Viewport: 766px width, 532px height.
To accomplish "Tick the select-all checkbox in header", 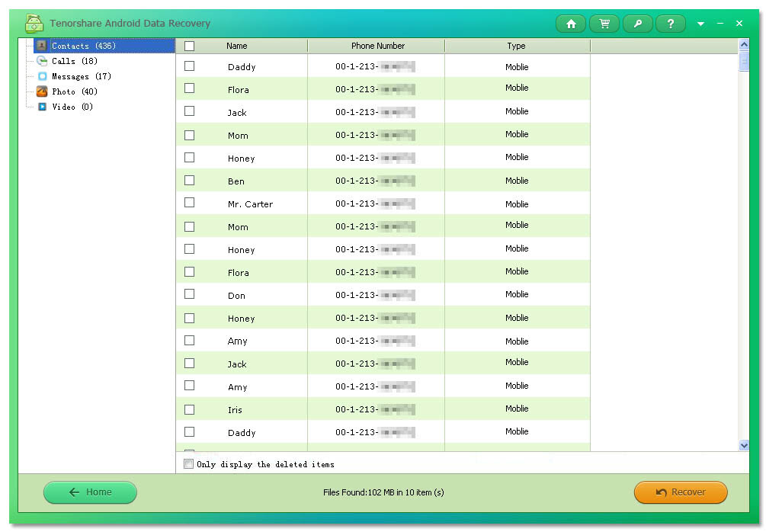I will (190, 46).
